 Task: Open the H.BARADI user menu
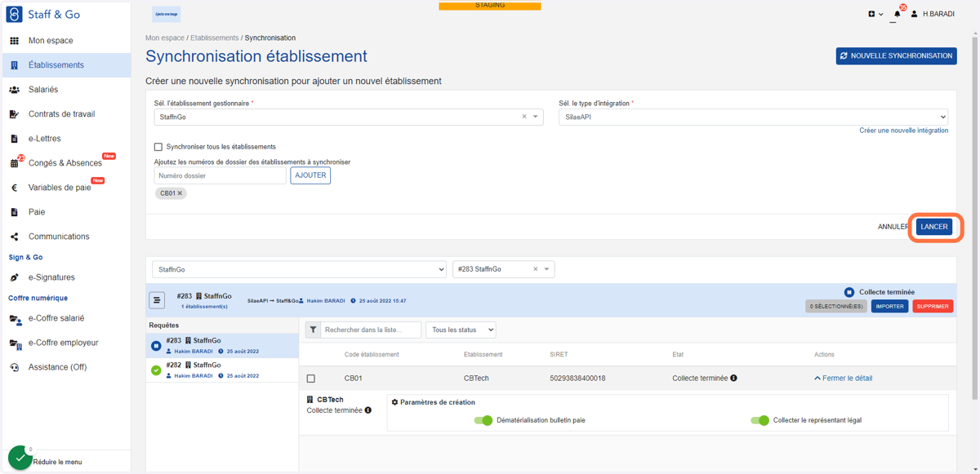(933, 14)
